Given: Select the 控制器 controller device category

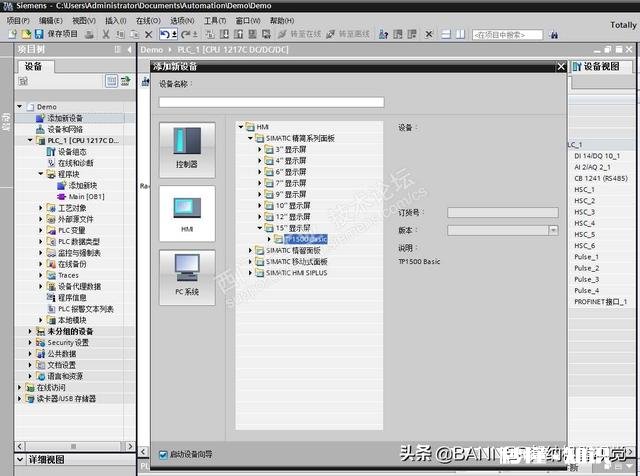Looking at the screenshot, I should [x=187, y=150].
